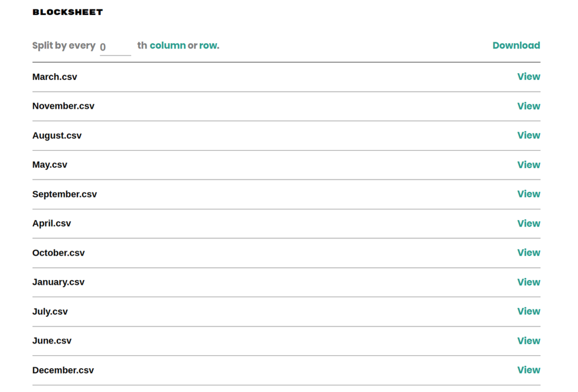Screen dimensions: 578x392
Task: Click the BLOCKSHEET logo
Action: coord(67,12)
